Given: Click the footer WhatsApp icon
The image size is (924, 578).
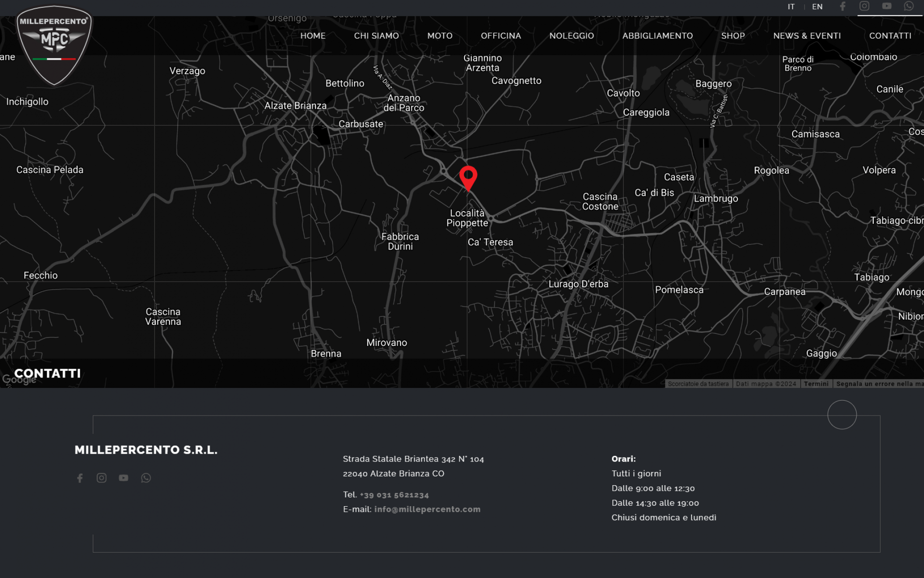Looking at the screenshot, I should tap(146, 478).
